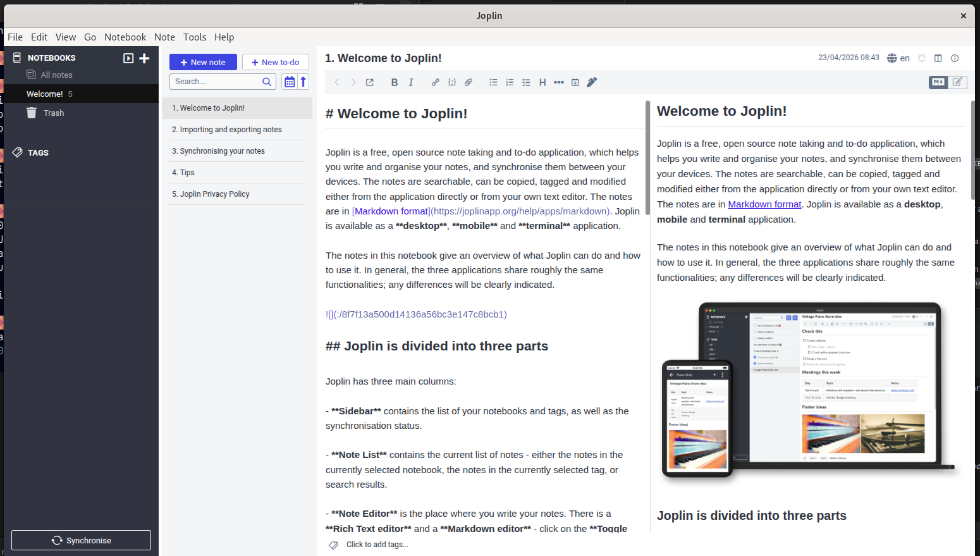980x556 pixels.
Task: Open the Help menu
Action: tap(224, 37)
